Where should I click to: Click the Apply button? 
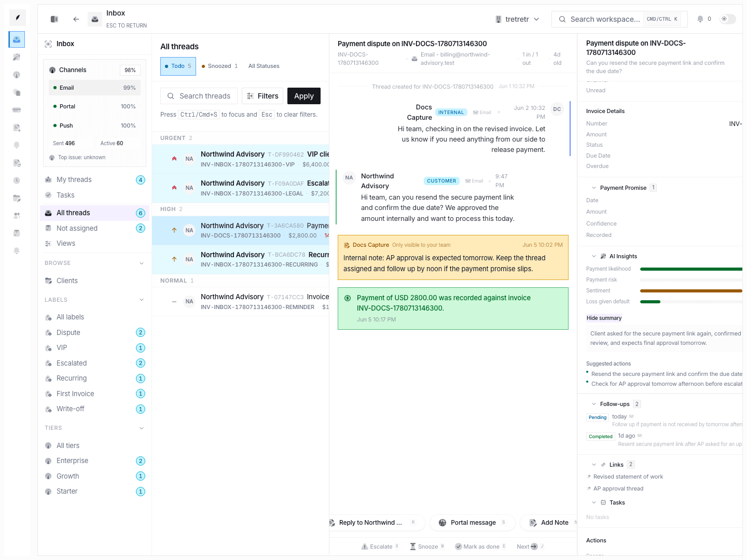[304, 96]
